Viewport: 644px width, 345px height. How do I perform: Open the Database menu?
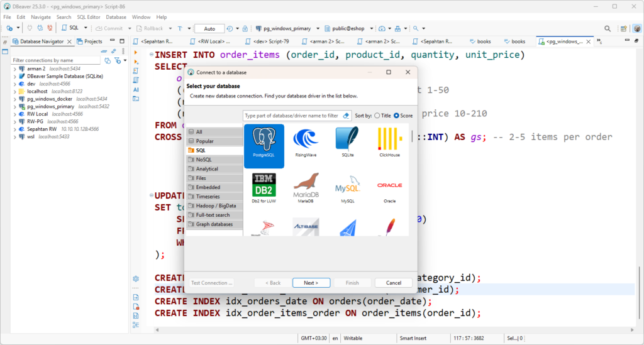click(x=116, y=17)
